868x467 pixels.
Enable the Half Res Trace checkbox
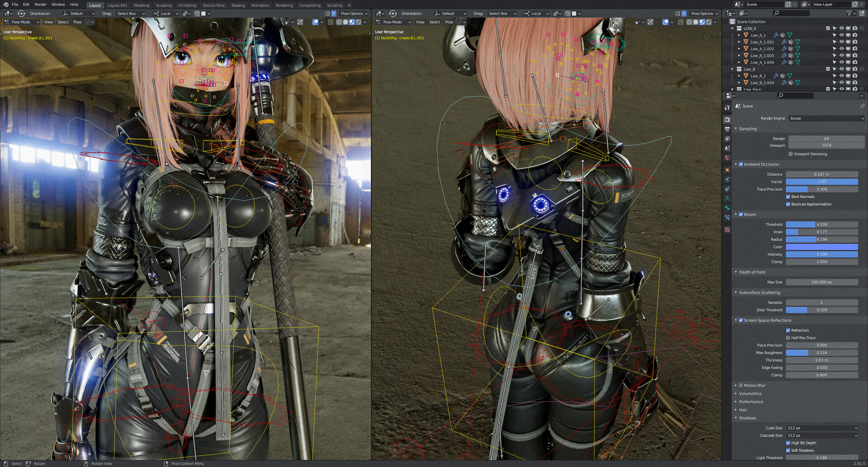tap(788, 338)
